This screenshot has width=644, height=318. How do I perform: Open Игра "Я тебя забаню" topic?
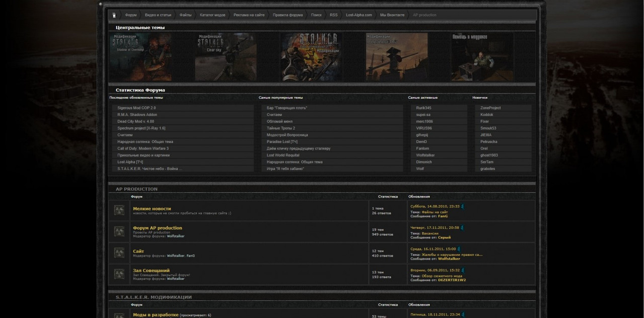click(x=285, y=169)
